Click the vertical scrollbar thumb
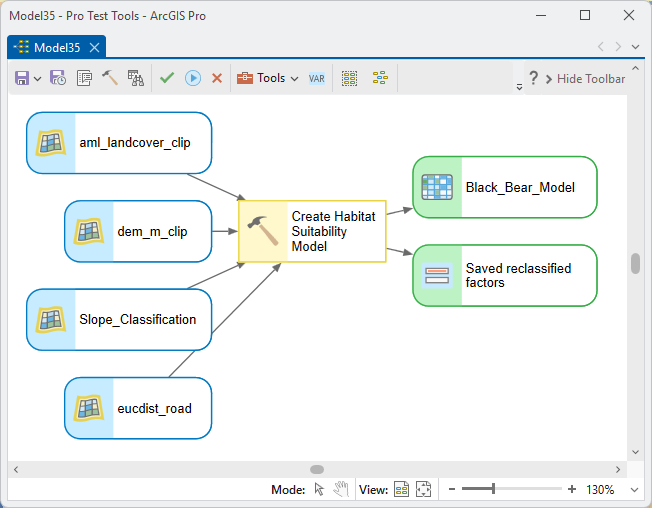 [635, 264]
